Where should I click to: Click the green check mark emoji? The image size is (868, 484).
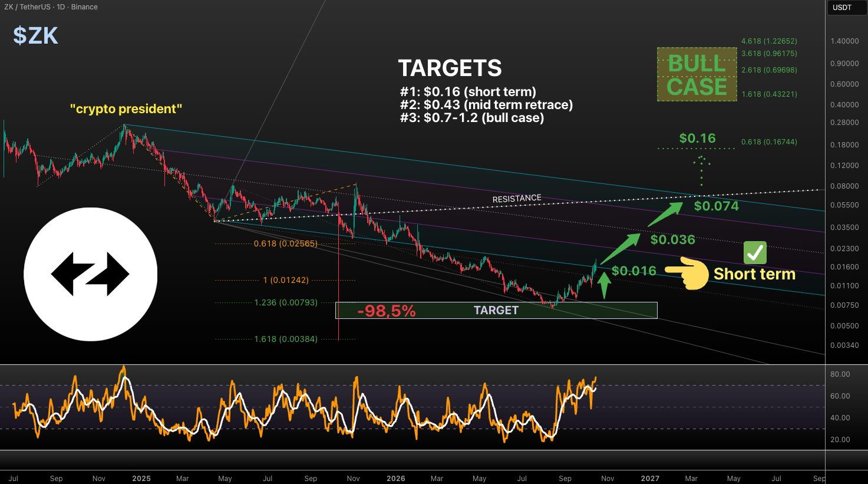tap(755, 252)
